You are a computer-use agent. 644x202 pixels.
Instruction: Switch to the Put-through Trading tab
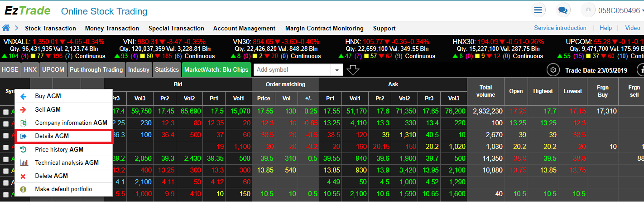[x=96, y=70]
